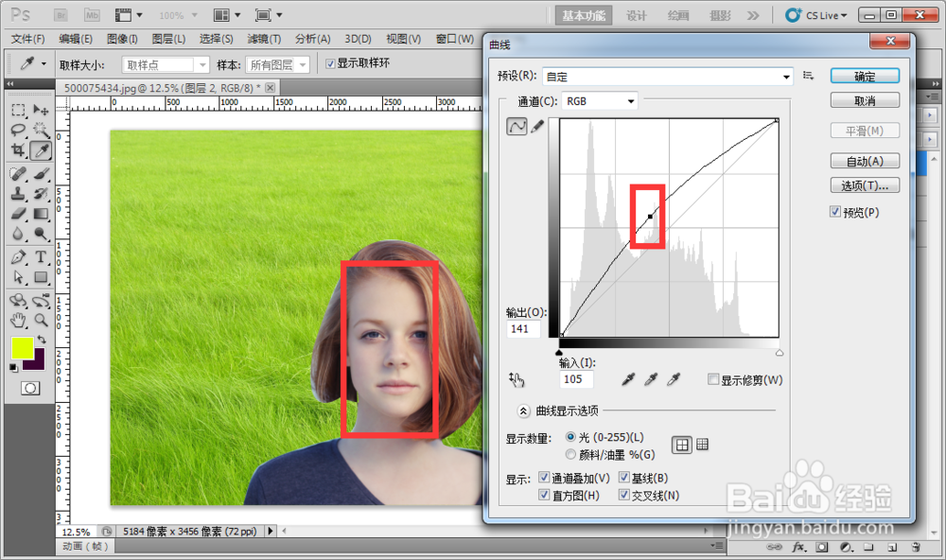Select the Move tool
The width and height of the screenshot is (946, 560).
[41, 110]
